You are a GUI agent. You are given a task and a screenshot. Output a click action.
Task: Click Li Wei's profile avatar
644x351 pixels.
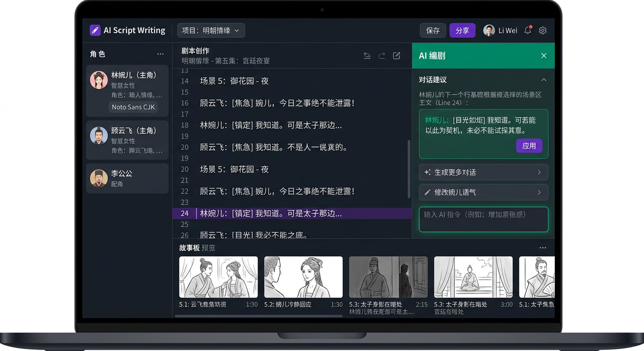click(x=489, y=30)
